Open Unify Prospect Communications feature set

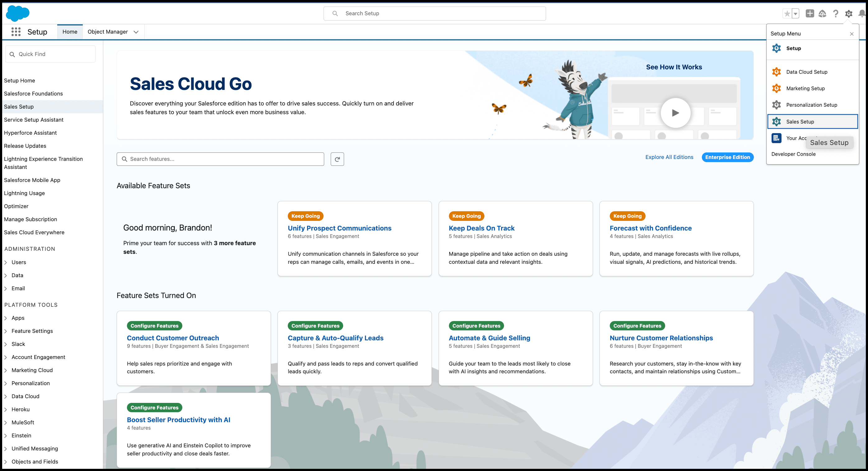coord(339,228)
